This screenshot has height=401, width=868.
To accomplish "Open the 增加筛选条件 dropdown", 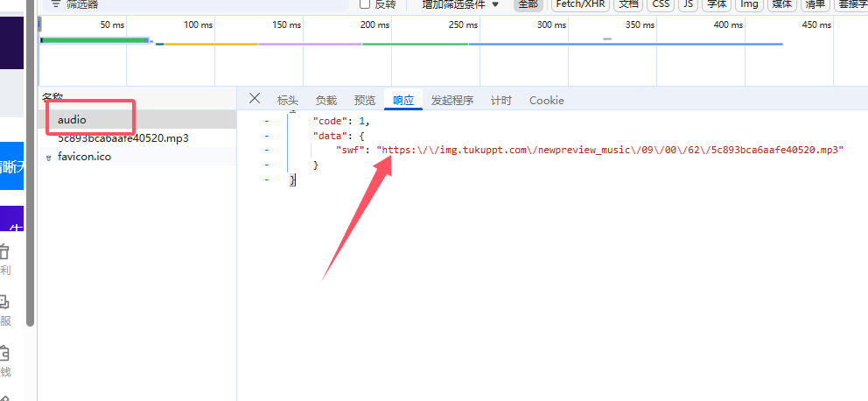I will click(460, 4).
